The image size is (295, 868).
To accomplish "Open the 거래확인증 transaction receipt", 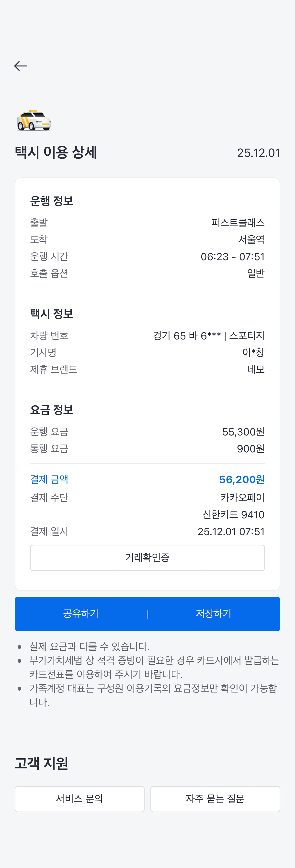I will (147, 558).
